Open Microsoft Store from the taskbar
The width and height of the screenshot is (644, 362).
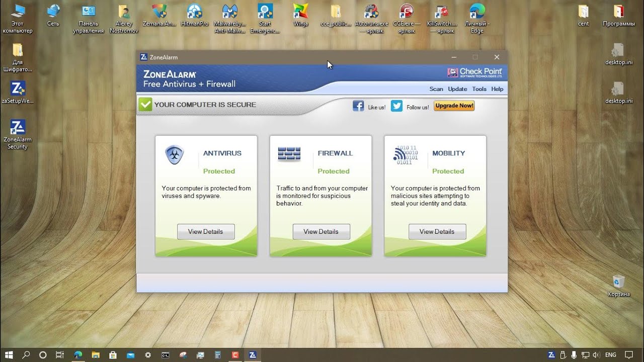click(x=112, y=355)
